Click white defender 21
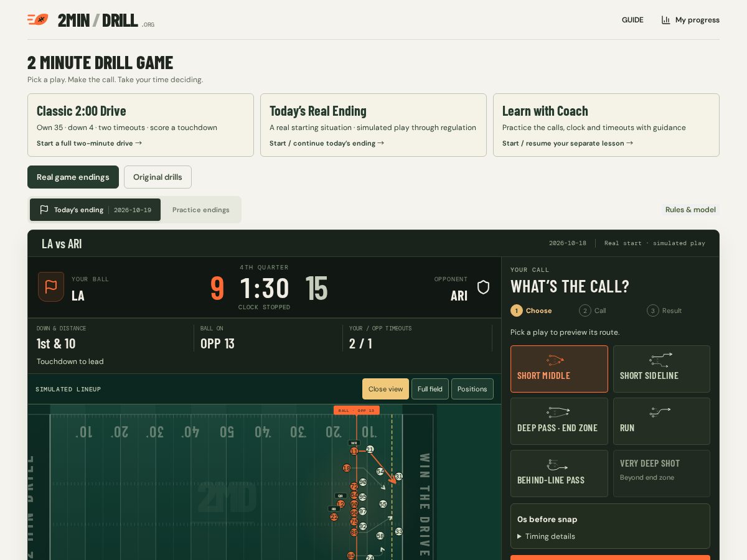This screenshot has height=560, width=747. coord(370,449)
